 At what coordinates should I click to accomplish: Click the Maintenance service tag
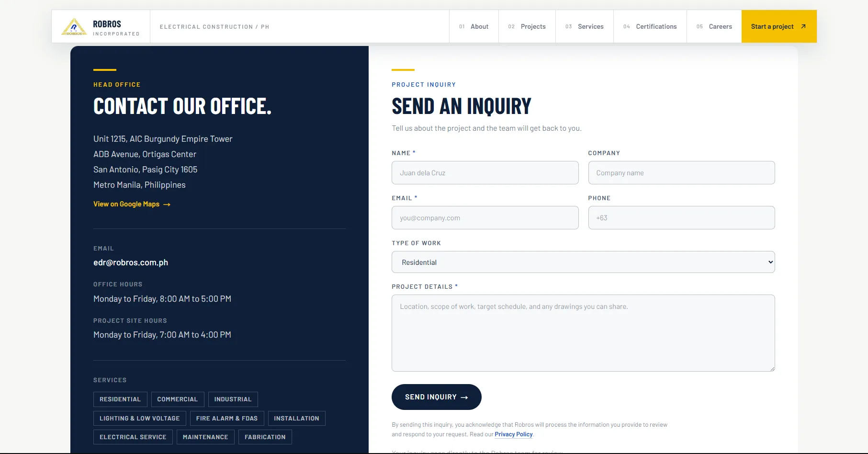205,437
